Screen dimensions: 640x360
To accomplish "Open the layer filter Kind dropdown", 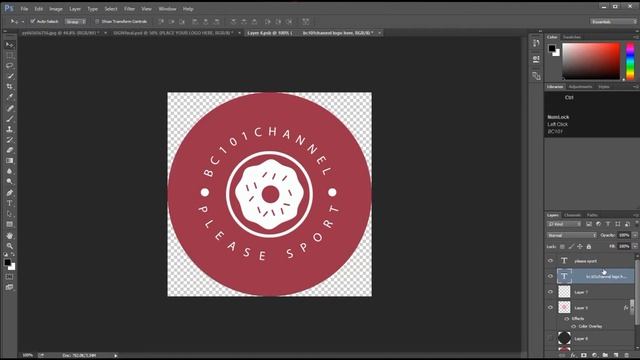I will click(x=564, y=224).
